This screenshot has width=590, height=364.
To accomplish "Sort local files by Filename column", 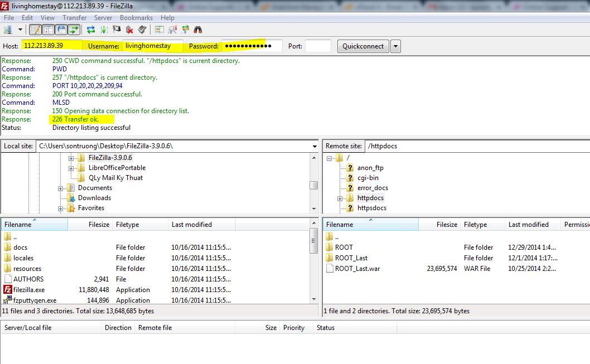I will coord(34,225).
